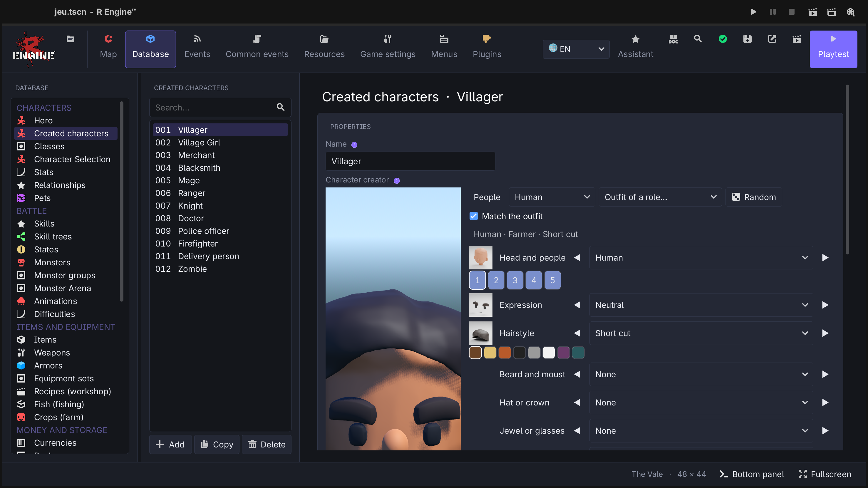Screen dimensions: 868x488
Task: Click the Assistant star icon
Action: pos(635,39)
